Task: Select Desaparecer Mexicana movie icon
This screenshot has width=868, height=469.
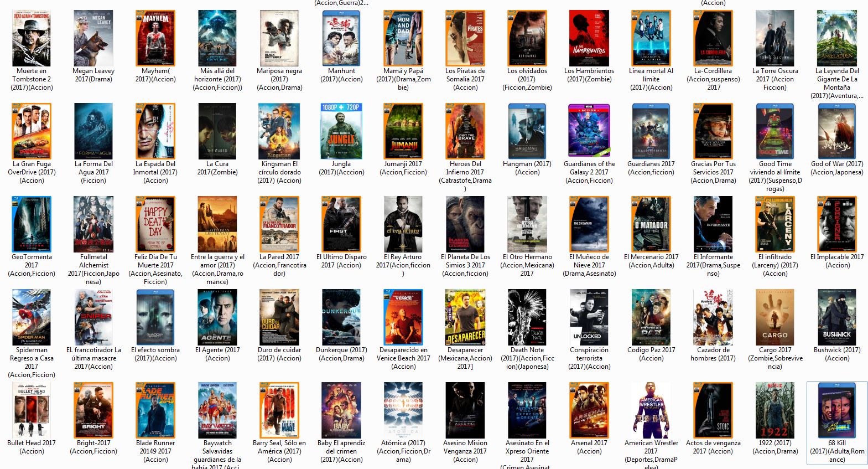Action: [465, 317]
